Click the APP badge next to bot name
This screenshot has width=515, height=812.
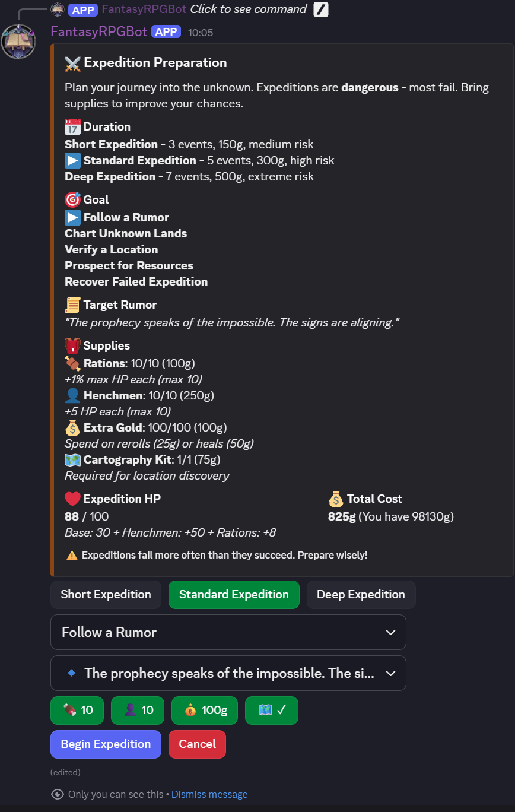click(166, 32)
